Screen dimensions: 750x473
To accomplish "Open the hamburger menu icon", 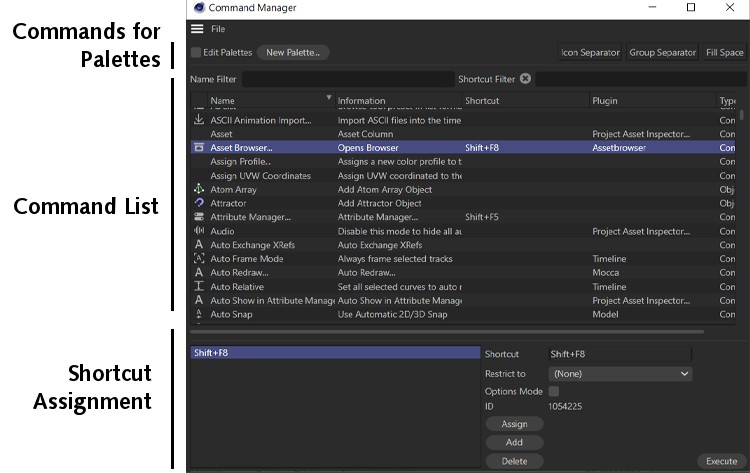I will click(197, 29).
